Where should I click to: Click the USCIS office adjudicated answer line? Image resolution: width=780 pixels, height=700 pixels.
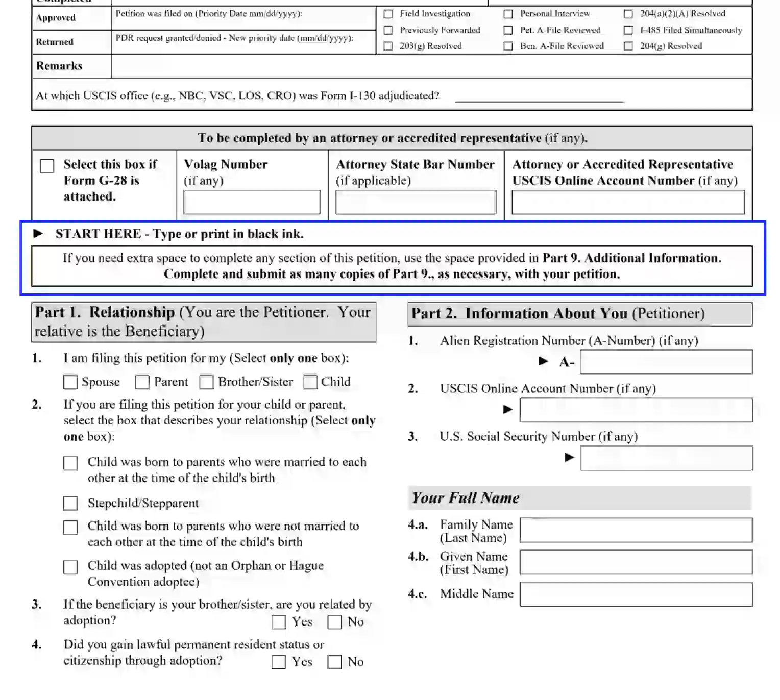click(x=539, y=96)
